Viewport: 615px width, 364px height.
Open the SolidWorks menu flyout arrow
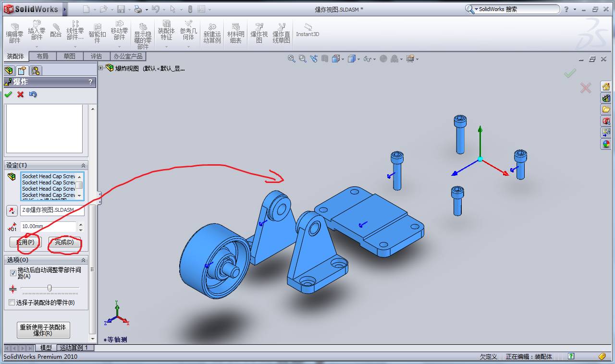coord(65,9)
